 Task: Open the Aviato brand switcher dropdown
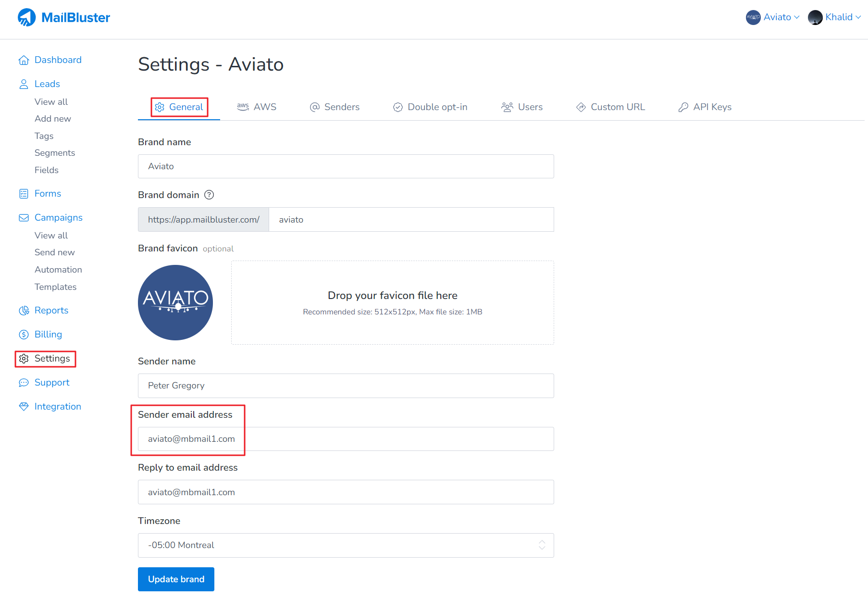[x=773, y=17]
